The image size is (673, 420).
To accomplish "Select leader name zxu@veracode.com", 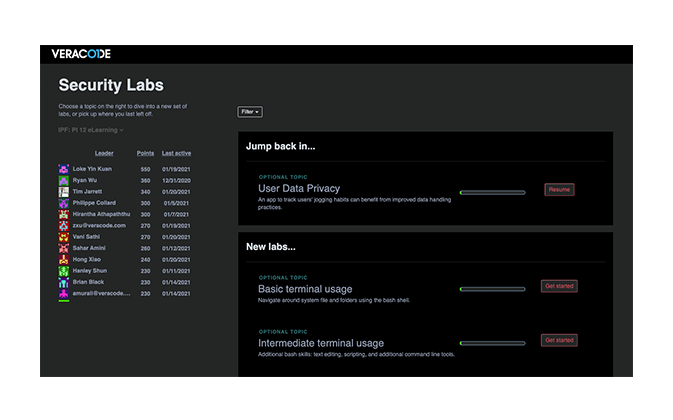I will point(99,226).
